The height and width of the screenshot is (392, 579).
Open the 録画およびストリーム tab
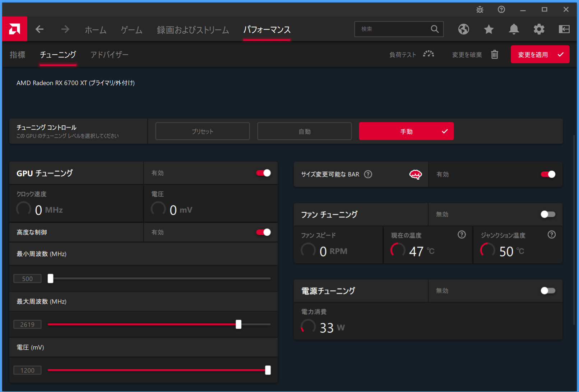click(193, 30)
